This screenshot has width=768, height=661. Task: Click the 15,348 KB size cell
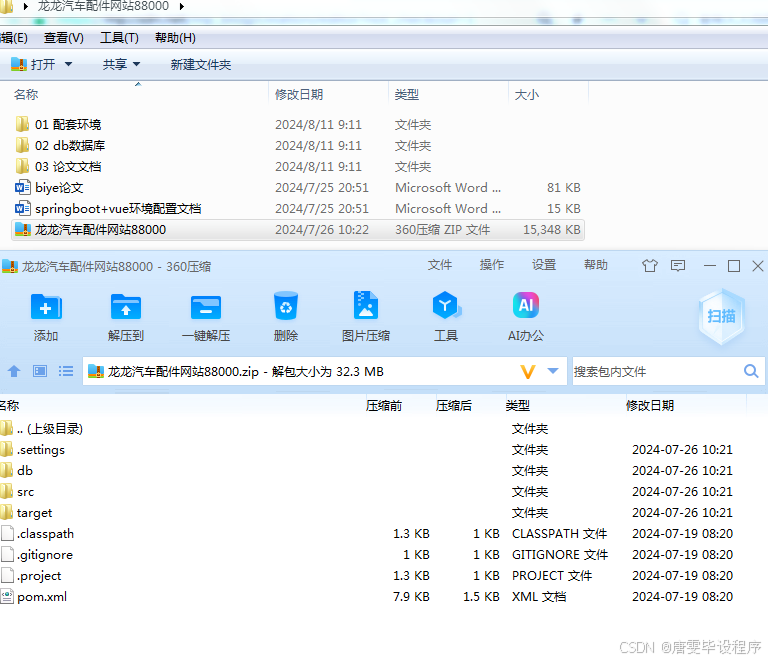point(552,230)
